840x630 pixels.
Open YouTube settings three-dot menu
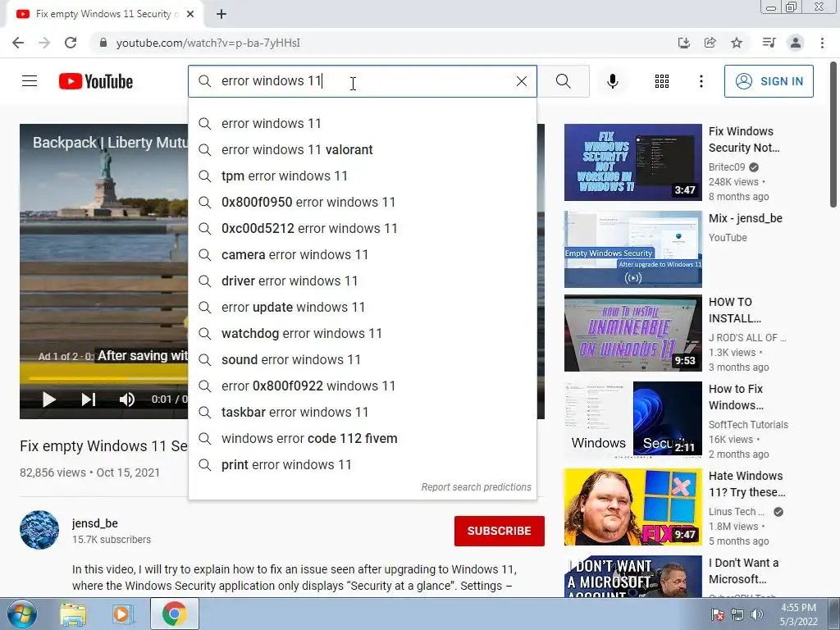(x=701, y=81)
